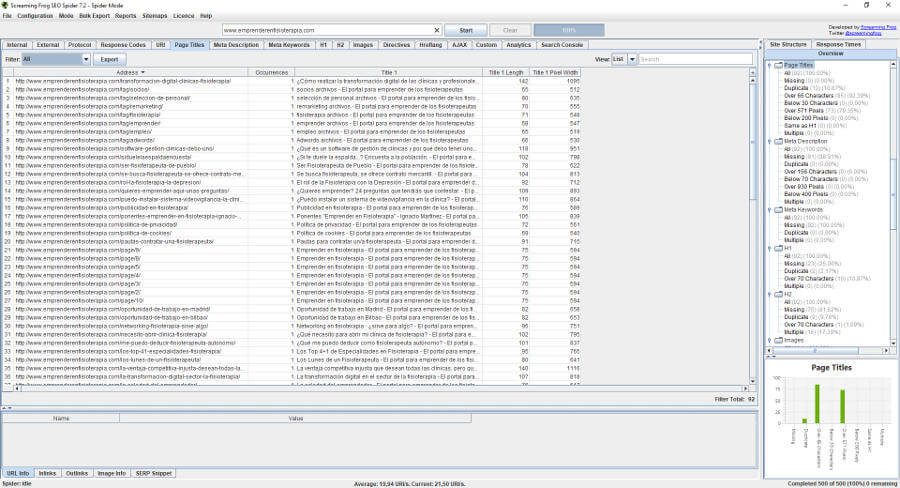Expand the Images tree node
The height and width of the screenshot is (488, 900).
click(770, 340)
